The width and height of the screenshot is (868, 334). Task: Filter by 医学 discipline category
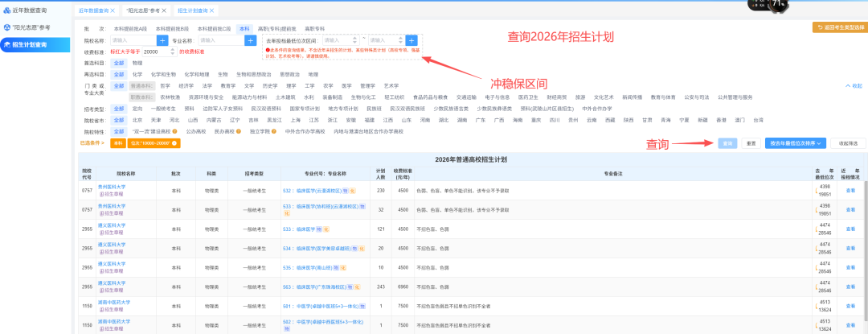point(346,86)
